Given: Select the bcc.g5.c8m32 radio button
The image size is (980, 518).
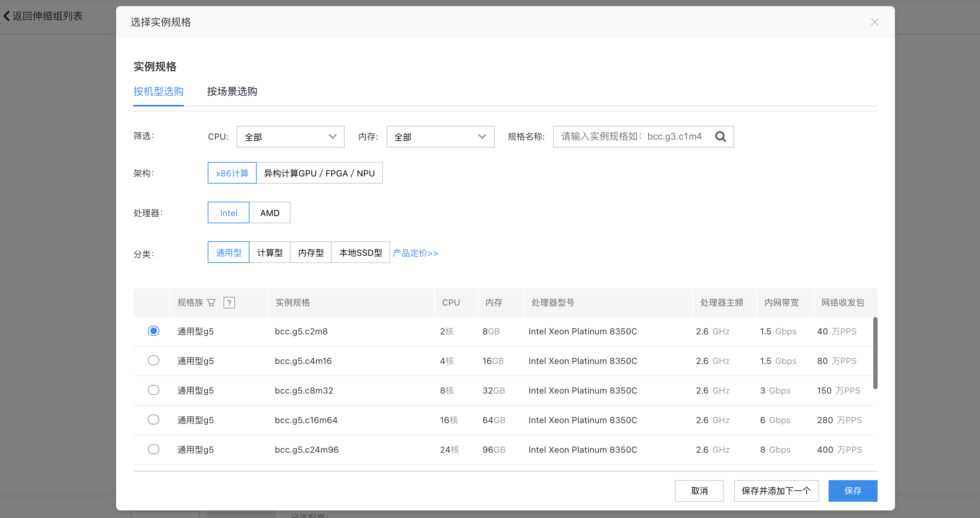Looking at the screenshot, I should (153, 390).
